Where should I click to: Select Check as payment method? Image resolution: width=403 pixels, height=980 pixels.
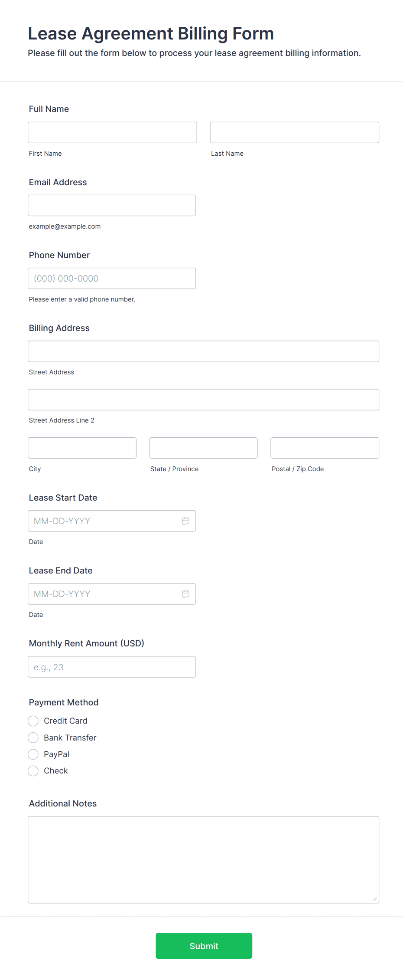coord(33,771)
